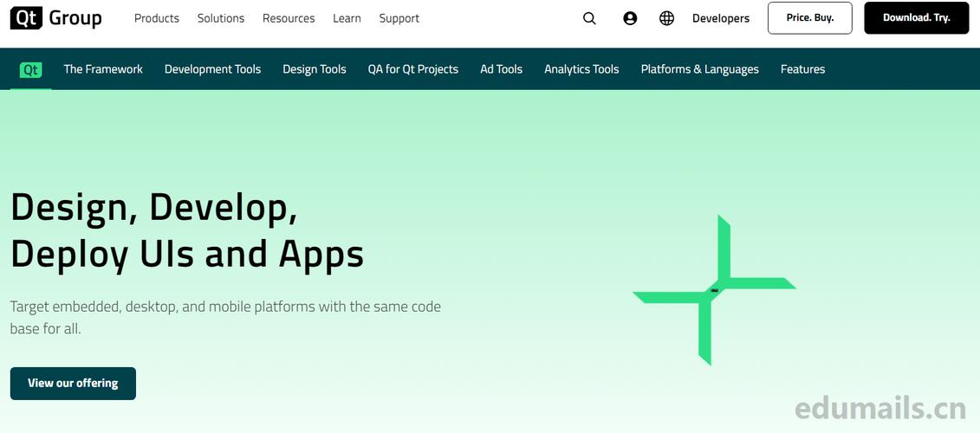Open the Learn menu
The height and width of the screenshot is (433, 980).
pos(347,19)
